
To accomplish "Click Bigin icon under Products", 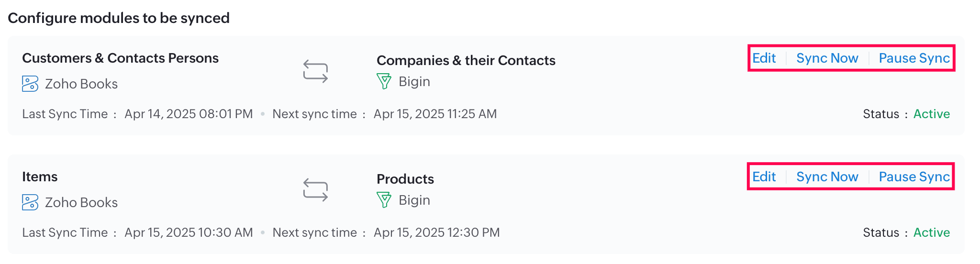I will 384,200.
